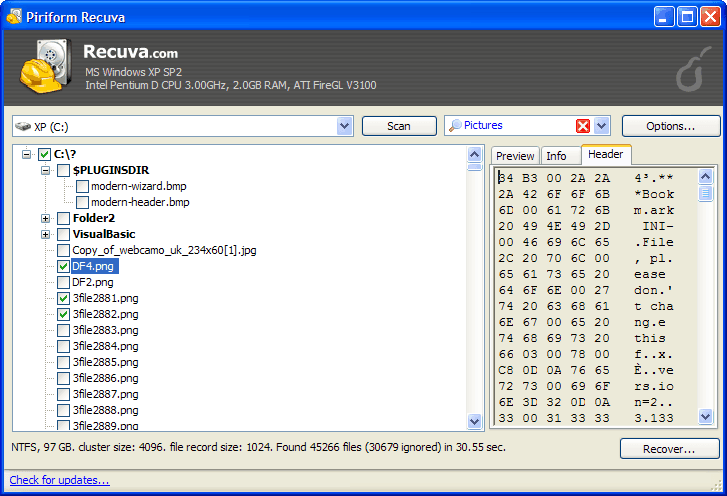The width and height of the screenshot is (727, 496).
Task: Click the Recuva hard drive helmet logo
Action: 42,67
